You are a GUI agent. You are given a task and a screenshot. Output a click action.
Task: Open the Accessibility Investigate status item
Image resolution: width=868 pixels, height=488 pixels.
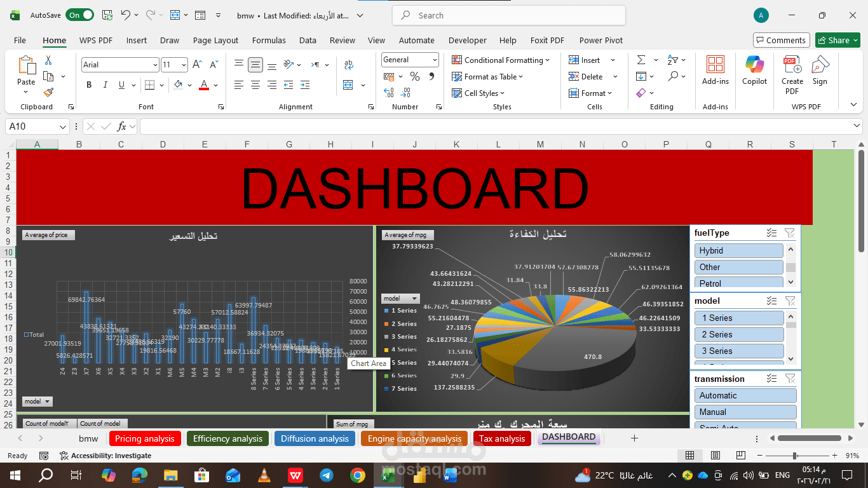coord(105,456)
